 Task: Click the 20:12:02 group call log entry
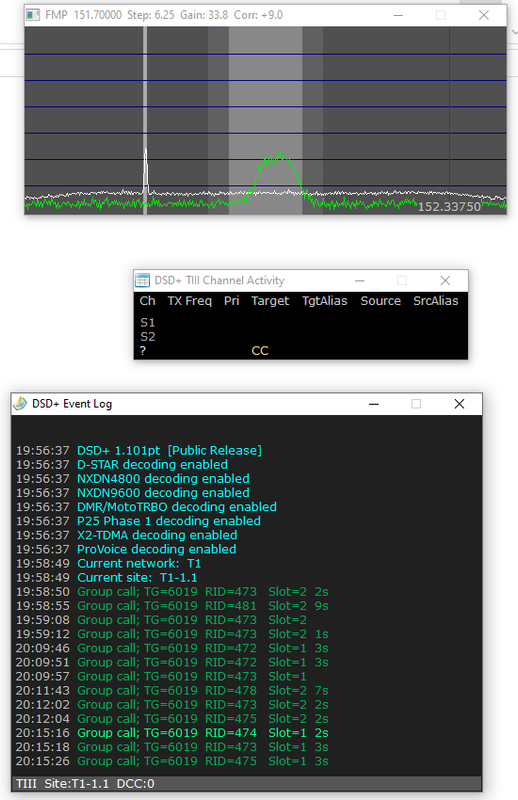172,705
